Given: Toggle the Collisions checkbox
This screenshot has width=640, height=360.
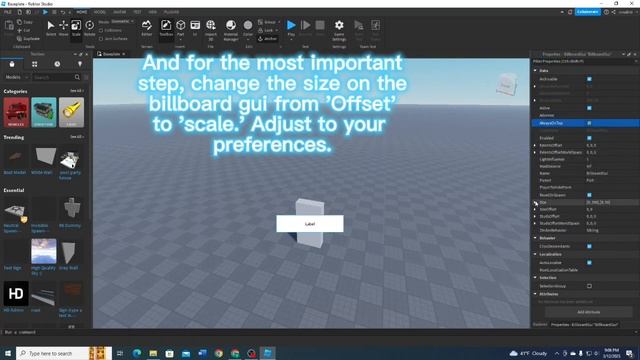Looking at the screenshot, I should tap(101, 31).
